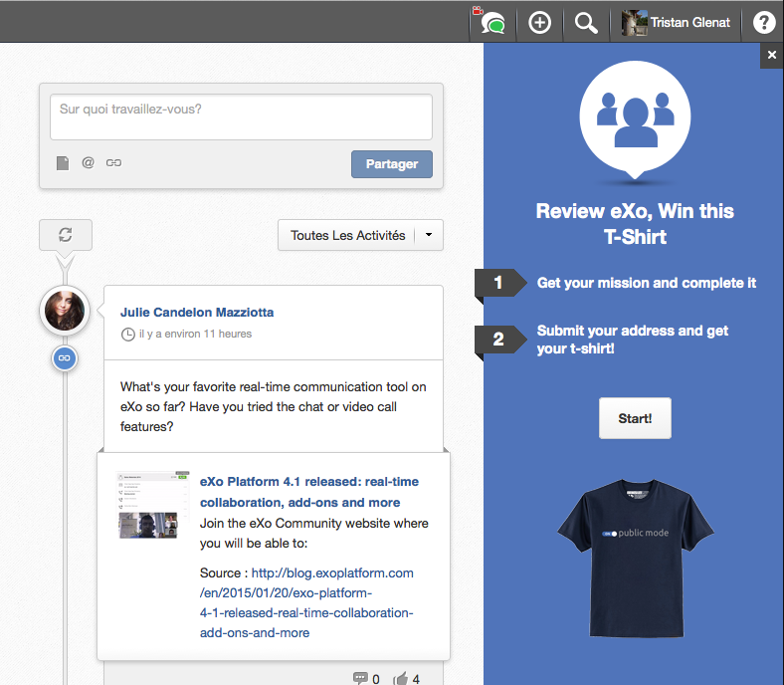Open 'eXo Platform 4.1 released' article title
The width and height of the screenshot is (784, 685).
pos(309,492)
